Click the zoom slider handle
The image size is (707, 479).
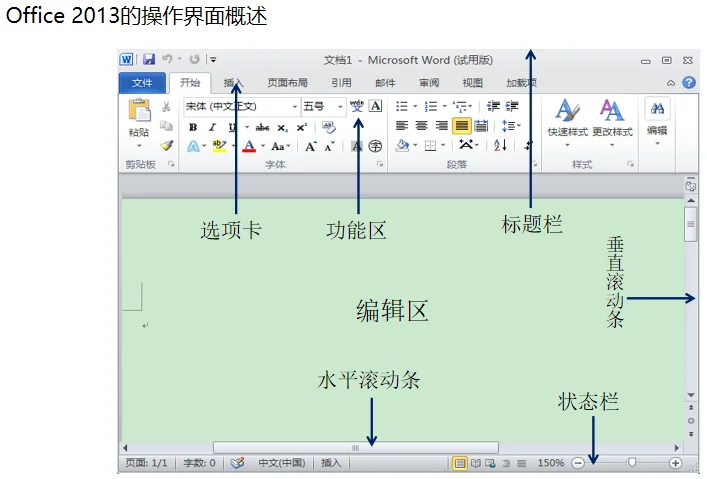point(632,462)
